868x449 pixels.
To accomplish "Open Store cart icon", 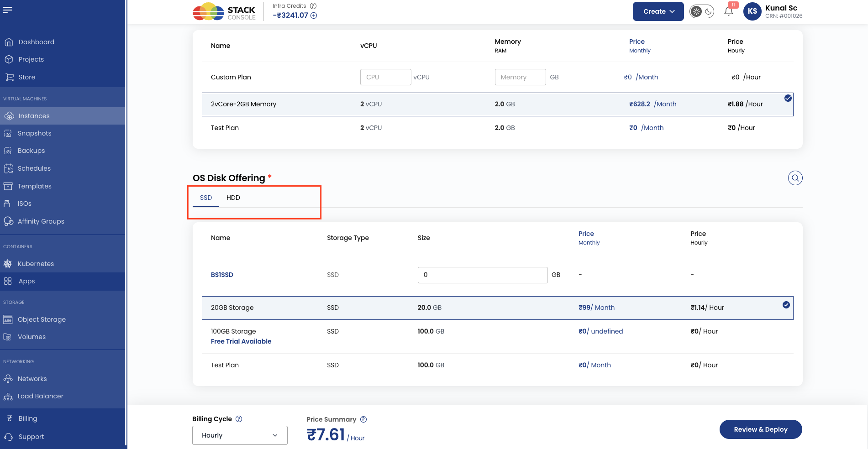I will point(9,77).
